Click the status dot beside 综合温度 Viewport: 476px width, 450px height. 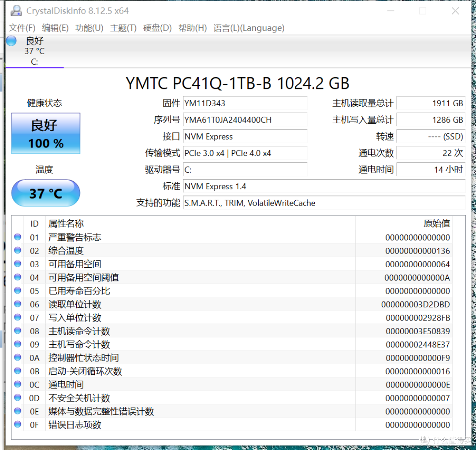tap(17, 251)
